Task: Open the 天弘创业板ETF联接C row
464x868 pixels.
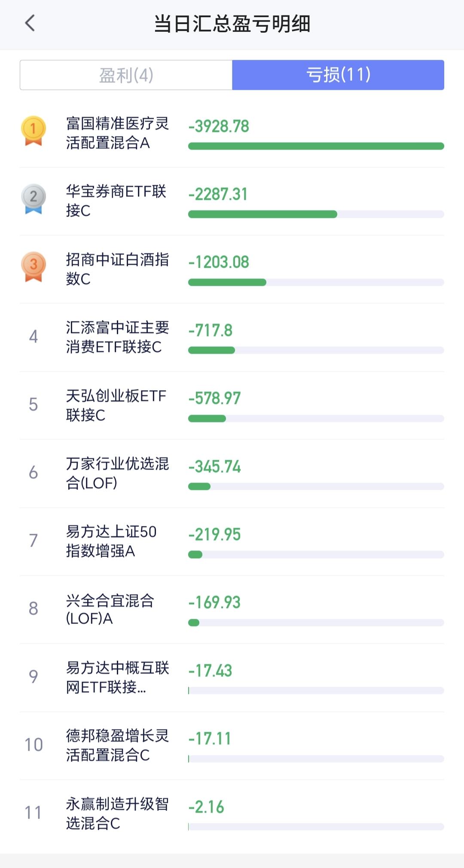Action: click(x=116, y=405)
